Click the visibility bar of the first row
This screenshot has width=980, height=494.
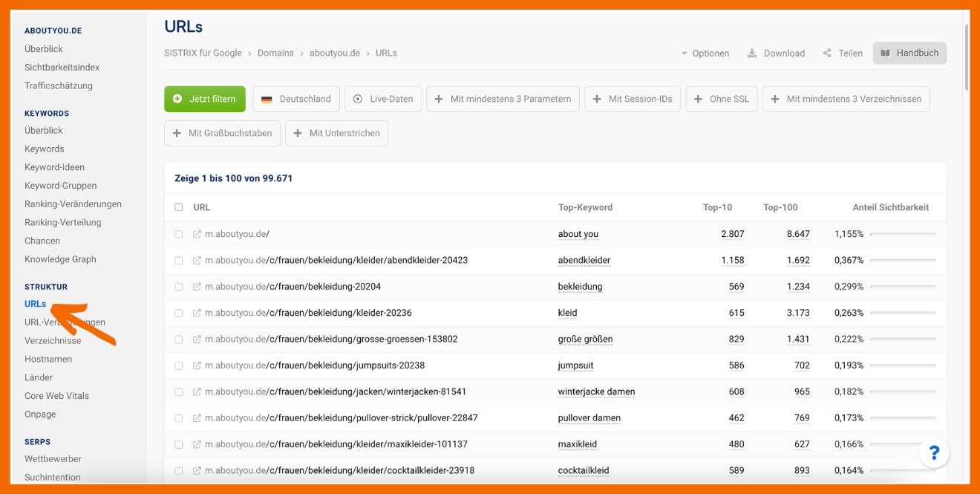(902, 234)
